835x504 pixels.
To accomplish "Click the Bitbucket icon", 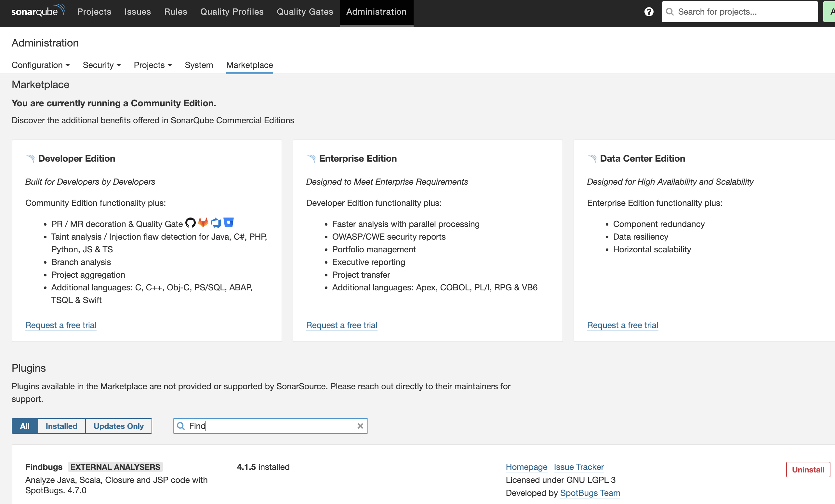I will click(x=229, y=222).
